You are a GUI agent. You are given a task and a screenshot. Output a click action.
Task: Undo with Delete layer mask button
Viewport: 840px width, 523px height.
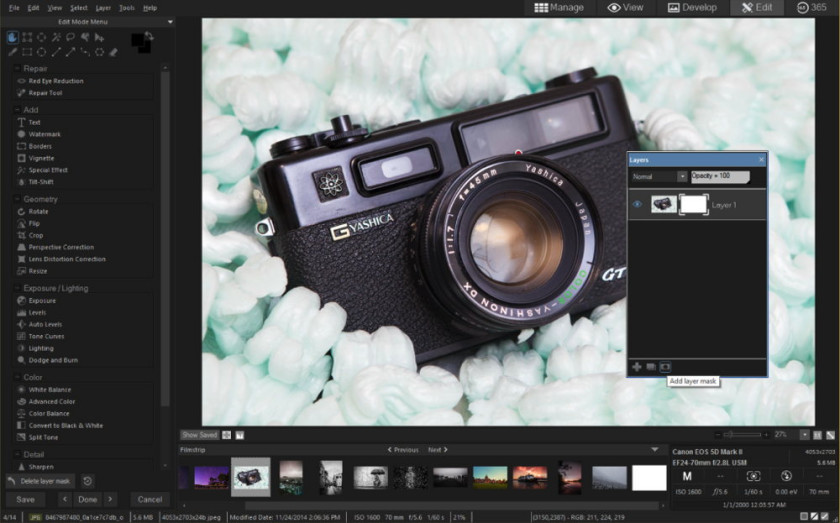point(40,481)
